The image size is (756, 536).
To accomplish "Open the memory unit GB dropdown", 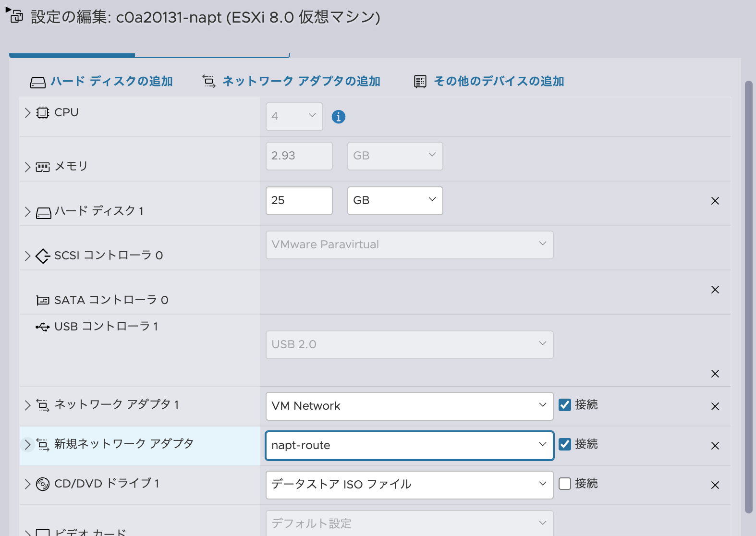I will pos(395,156).
